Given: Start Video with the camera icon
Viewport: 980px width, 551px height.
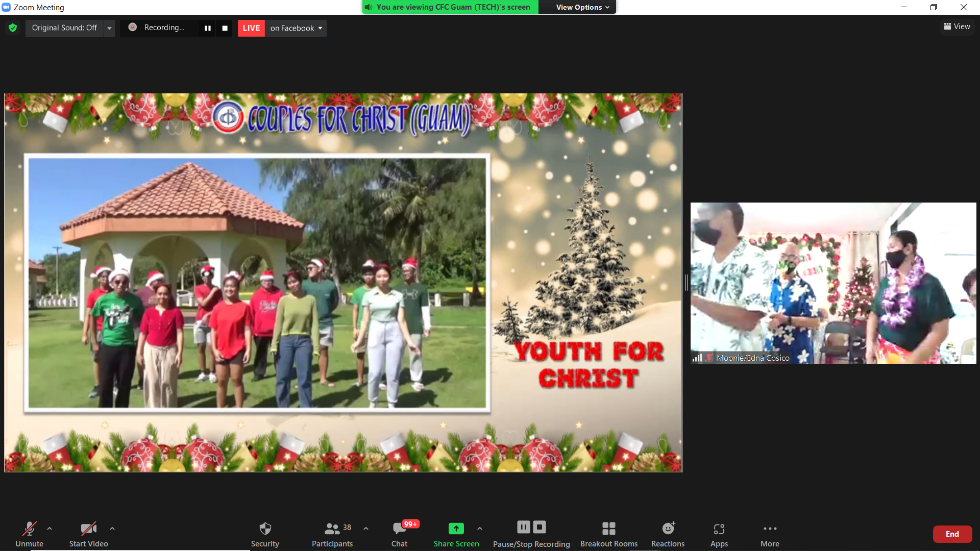Looking at the screenshot, I should (x=88, y=534).
